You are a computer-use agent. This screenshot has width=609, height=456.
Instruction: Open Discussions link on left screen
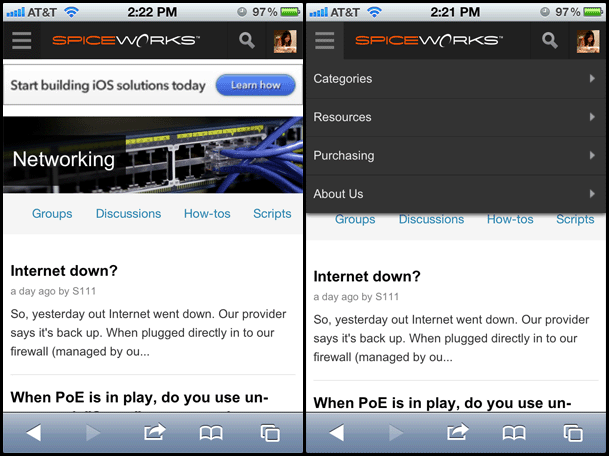tap(129, 214)
